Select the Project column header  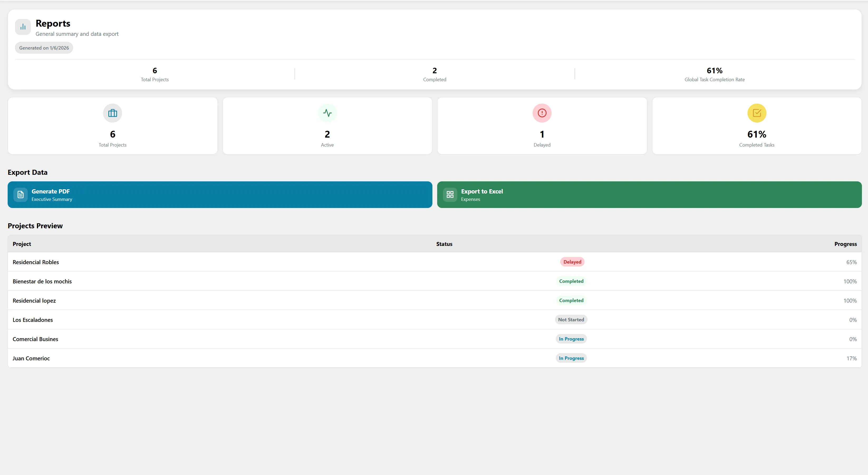pos(22,244)
